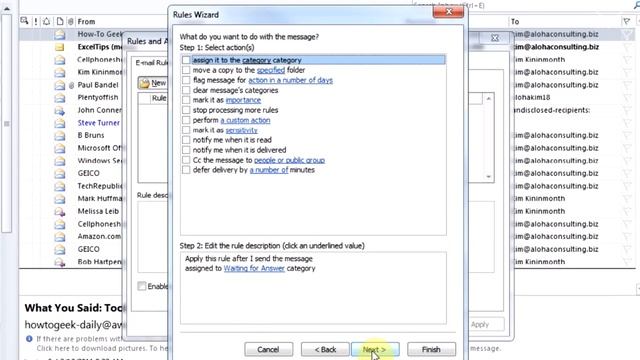Check 'move a copy to the specified folder'
The height and width of the screenshot is (360, 640).
point(186,70)
